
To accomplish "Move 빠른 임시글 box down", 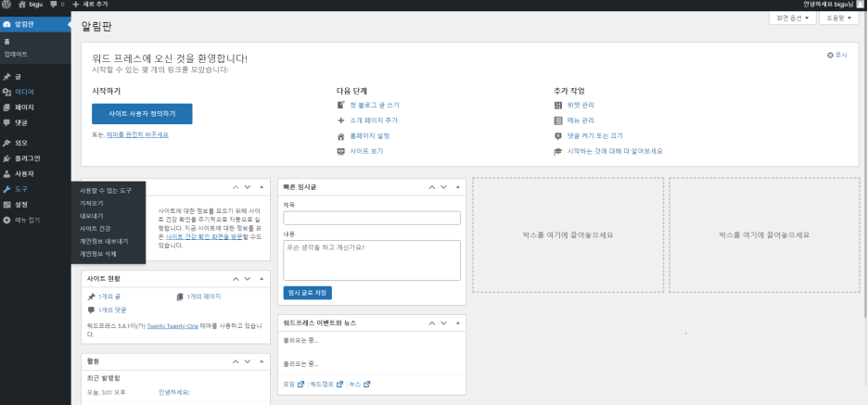I will tap(443, 187).
